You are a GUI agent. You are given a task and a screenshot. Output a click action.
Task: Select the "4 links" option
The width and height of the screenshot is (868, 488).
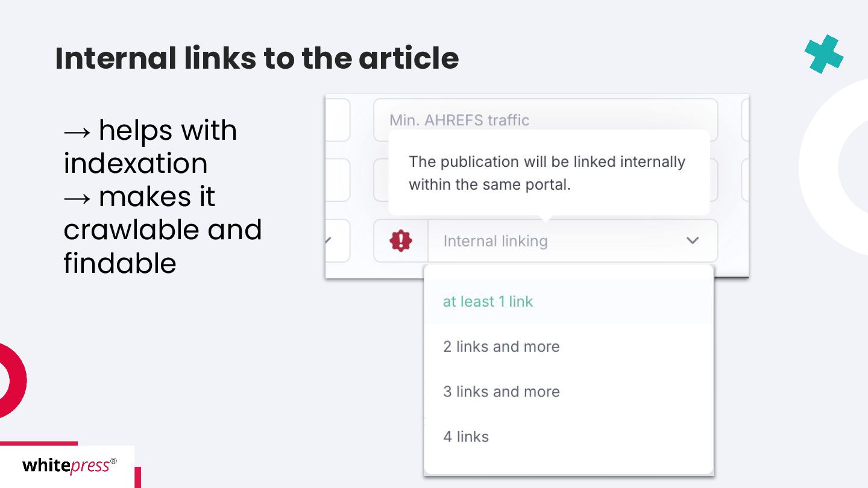(465, 437)
